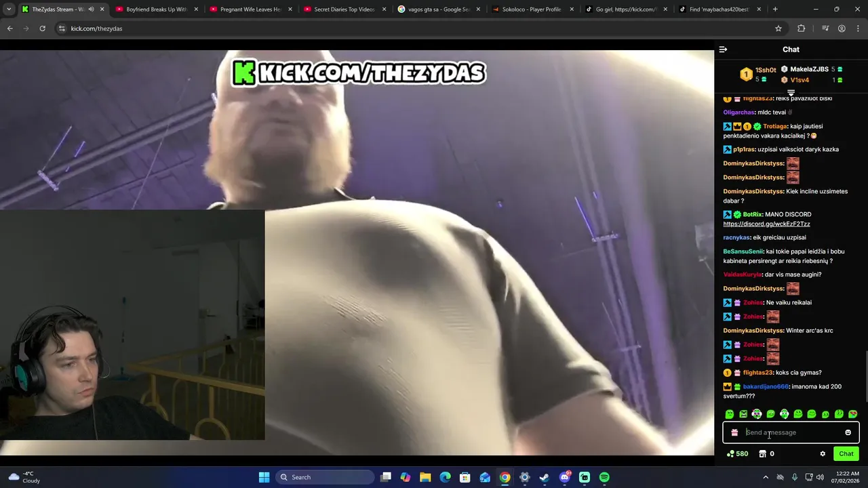
Task: Open Windows Start menu
Action: [264, 477]
